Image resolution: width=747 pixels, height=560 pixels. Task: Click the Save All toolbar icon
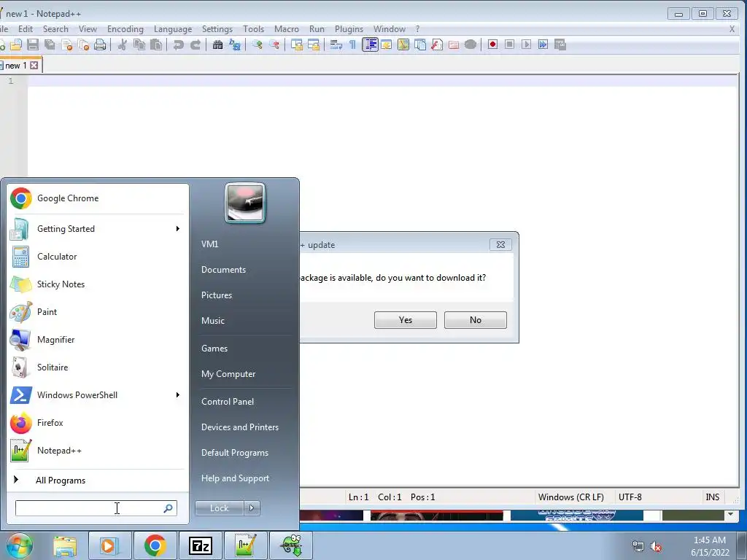pos(50,44)
